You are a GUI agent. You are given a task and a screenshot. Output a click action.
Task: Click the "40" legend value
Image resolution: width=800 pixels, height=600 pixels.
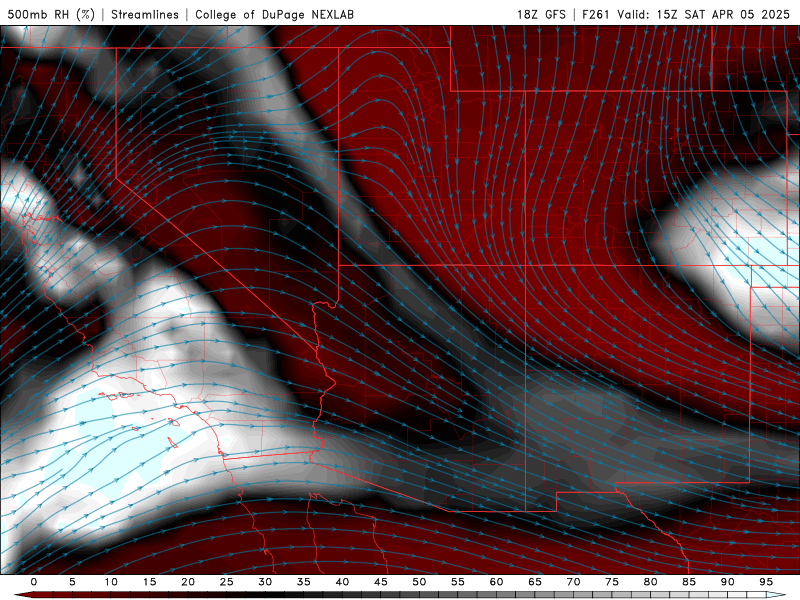[x=342, y=582]
